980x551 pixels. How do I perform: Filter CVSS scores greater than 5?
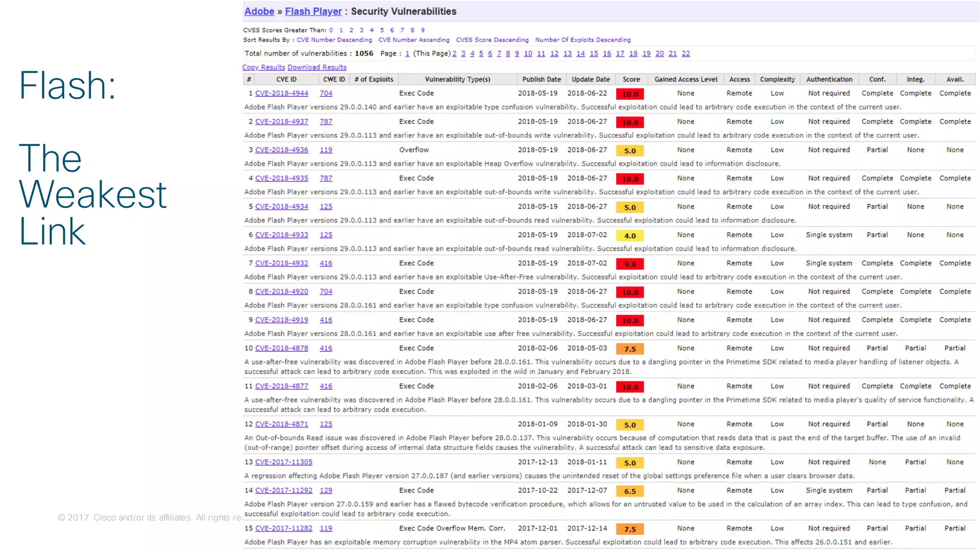click(x=382, y=30)
